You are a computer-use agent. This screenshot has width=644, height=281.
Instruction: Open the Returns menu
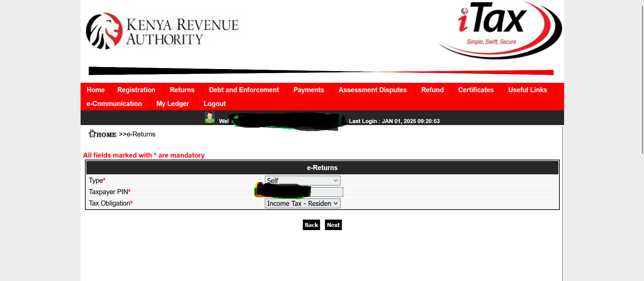coord(182,90)
